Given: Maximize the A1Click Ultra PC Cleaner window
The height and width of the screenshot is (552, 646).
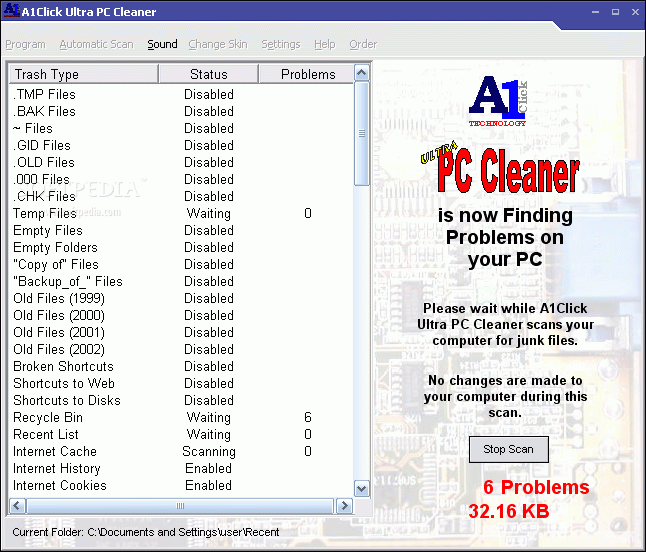Looking at the screenshot, I should (x=615, y=12).
